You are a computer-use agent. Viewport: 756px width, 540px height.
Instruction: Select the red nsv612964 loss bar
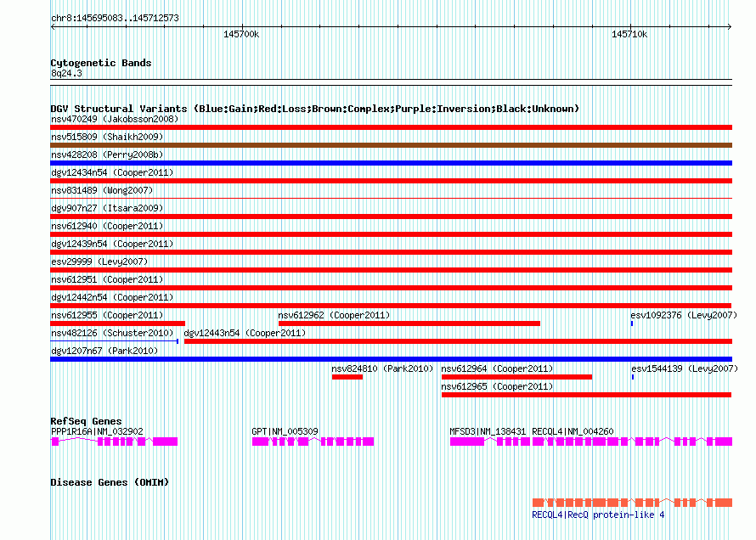(516, 377)
